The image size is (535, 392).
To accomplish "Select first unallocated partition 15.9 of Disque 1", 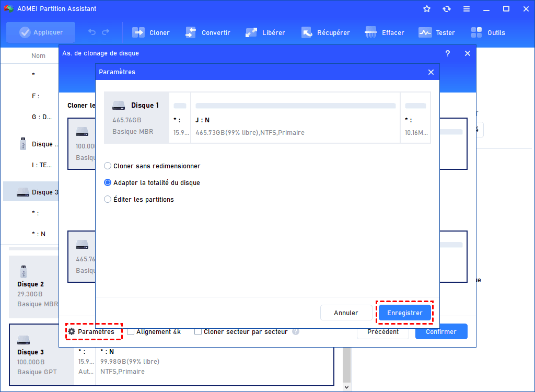I will pyautogui.click(x=180, y=118).
